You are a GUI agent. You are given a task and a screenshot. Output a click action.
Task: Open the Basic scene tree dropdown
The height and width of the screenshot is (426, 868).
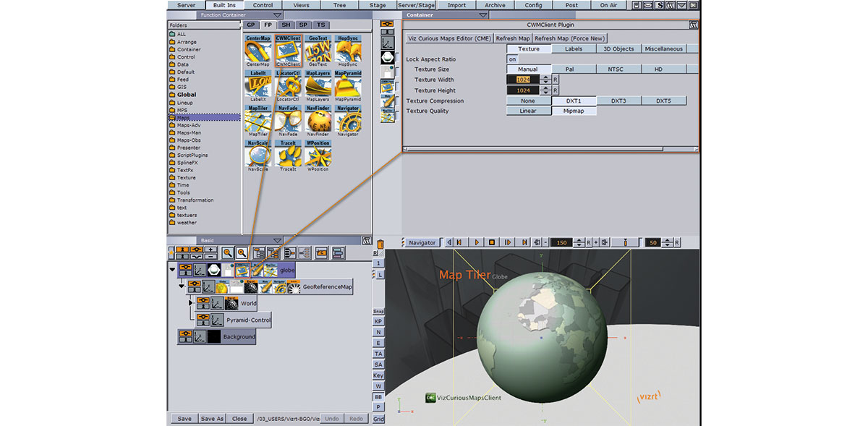point(277,241)
